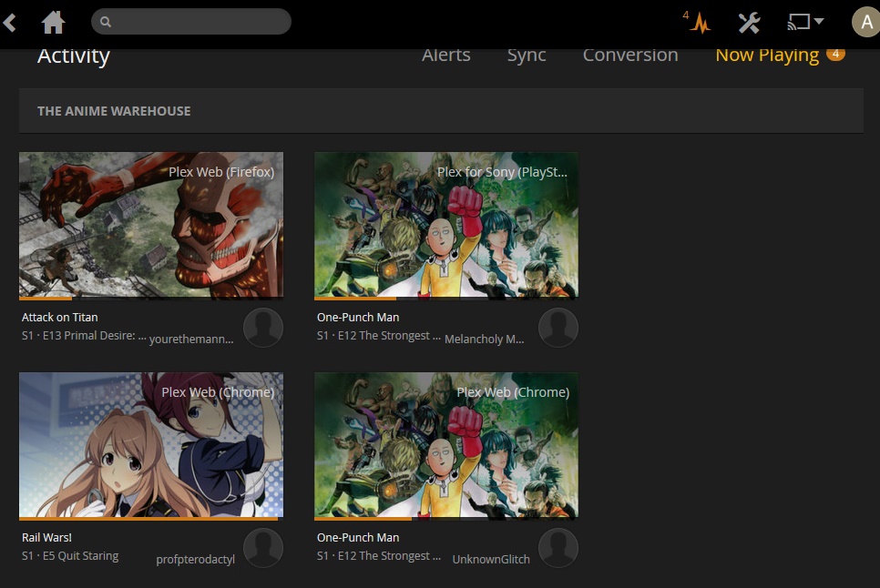This screenshot has height=588, width=880.
Task: Switch to the Alerts tab
Action: (445, 56)
